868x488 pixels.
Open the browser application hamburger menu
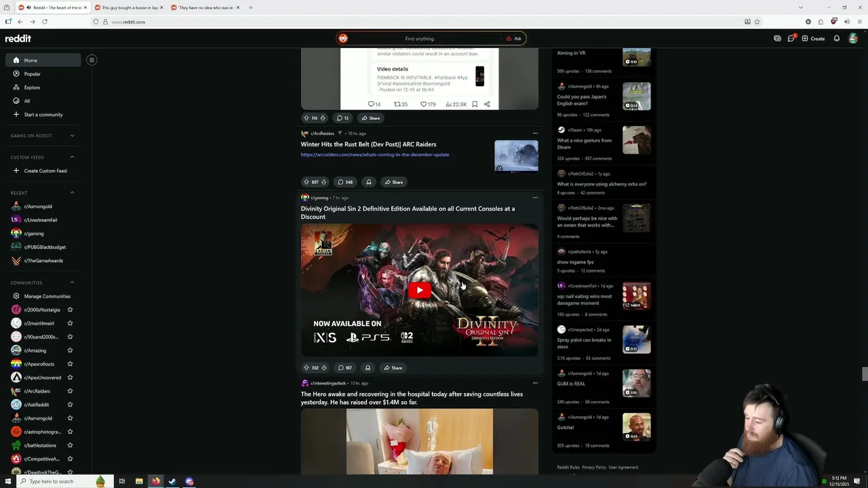click(859, 22)
